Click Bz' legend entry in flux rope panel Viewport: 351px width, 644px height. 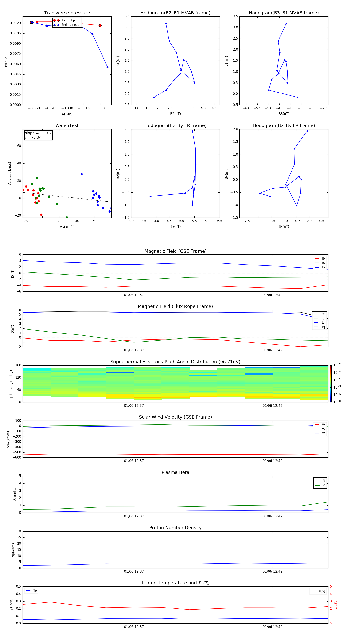coord(320,323)
